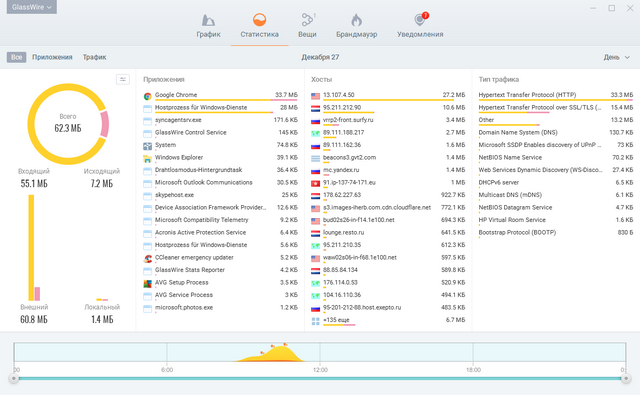Screen dimensions: 640x395
Task: Click the skypehost.exe app icon
Action: (148, 196)
